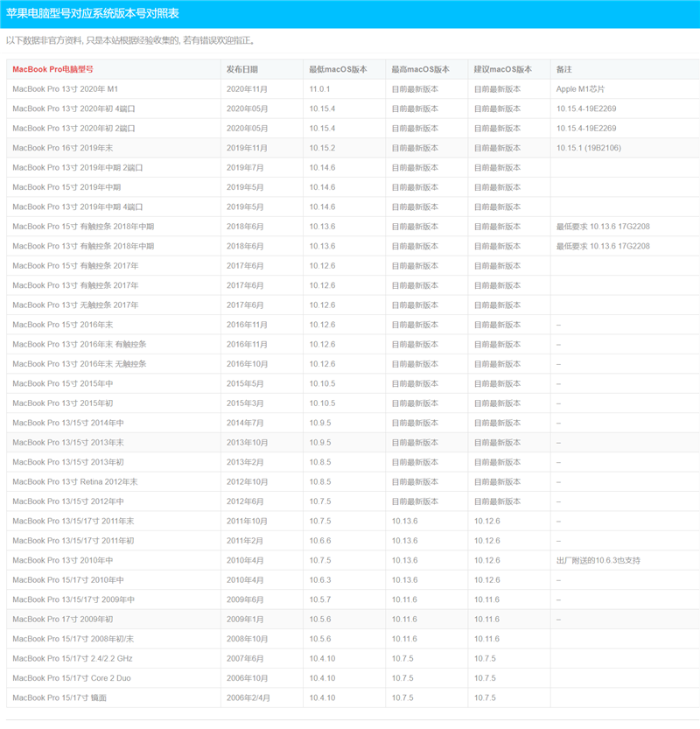Select MacBook Pro 17寸 2009年初 model
The height and width of the screenshot is (729, 700).
(63, 619)
